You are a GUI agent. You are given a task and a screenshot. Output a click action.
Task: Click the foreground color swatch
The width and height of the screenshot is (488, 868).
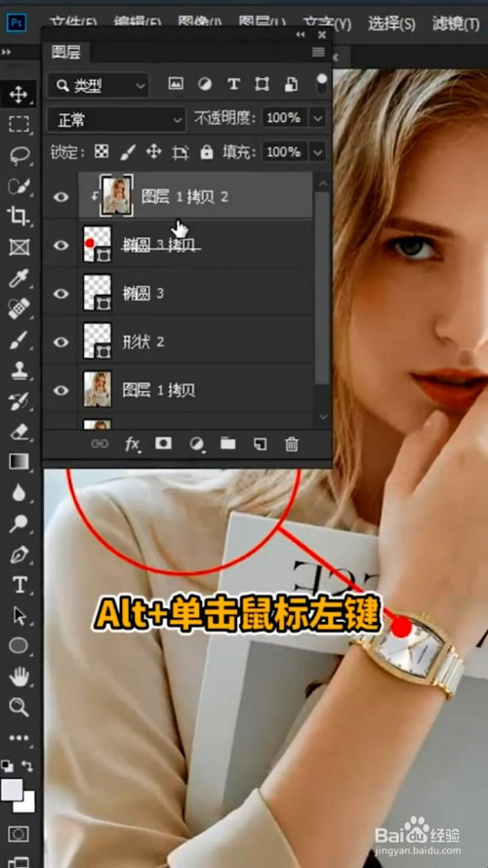(x=12, y=790)
